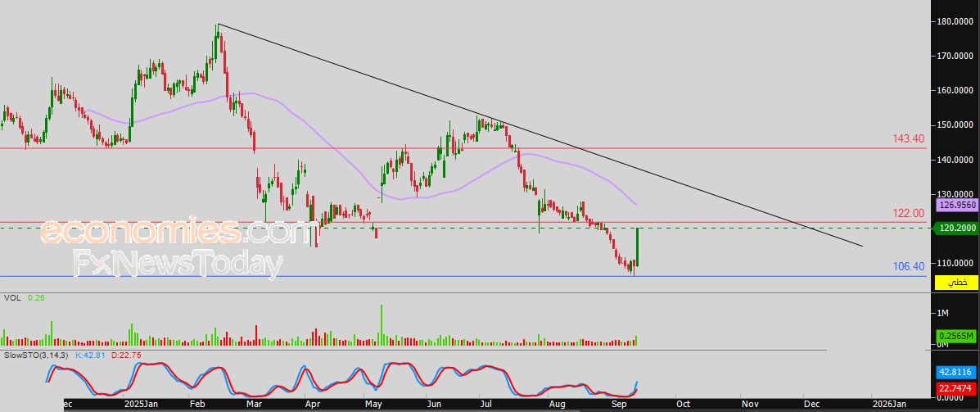The image size is (980, 412).
Task: Click the green 0.2565M volume tag
Action: [955, 336]
